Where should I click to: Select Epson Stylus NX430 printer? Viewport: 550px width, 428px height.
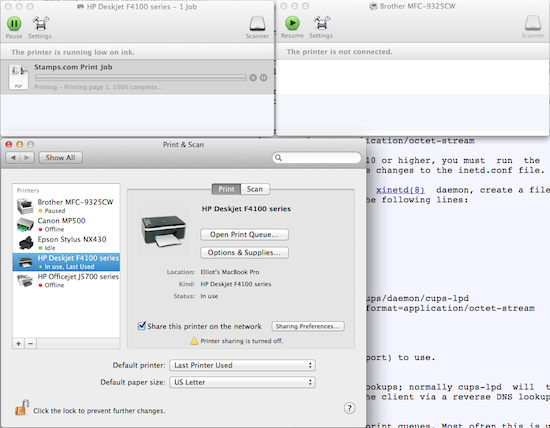pos(66,243)
